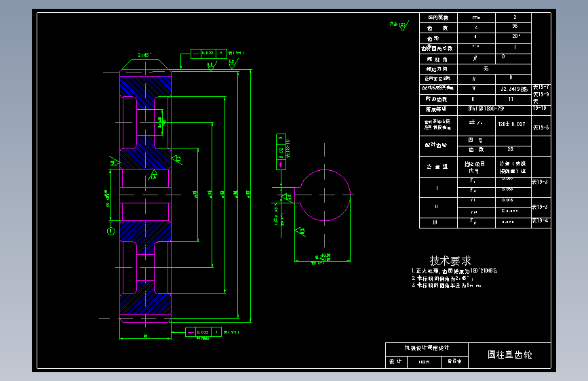Click the mating gear tooth count 28
The image size is (588, 381).
point(511,149)
